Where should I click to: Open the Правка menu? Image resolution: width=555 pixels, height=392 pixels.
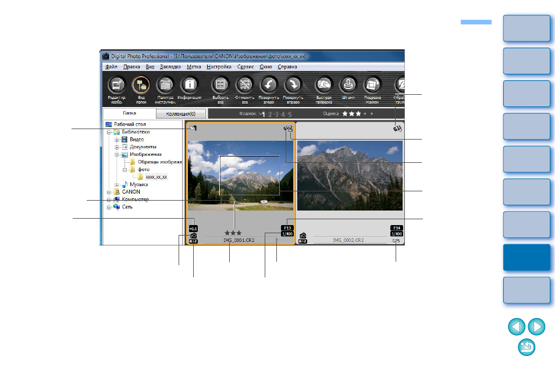pos(131,66)
